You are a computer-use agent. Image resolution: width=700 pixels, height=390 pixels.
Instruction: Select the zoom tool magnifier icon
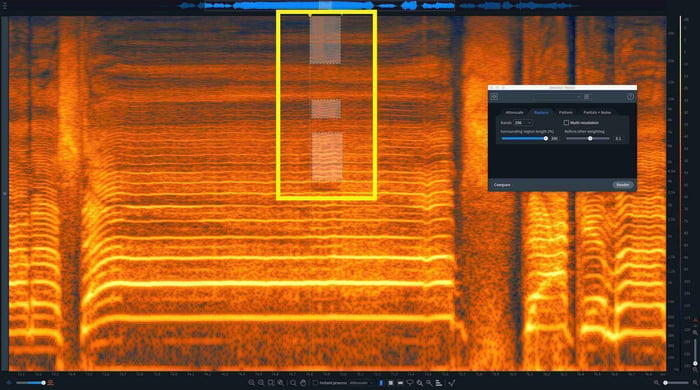click(293, 383)
